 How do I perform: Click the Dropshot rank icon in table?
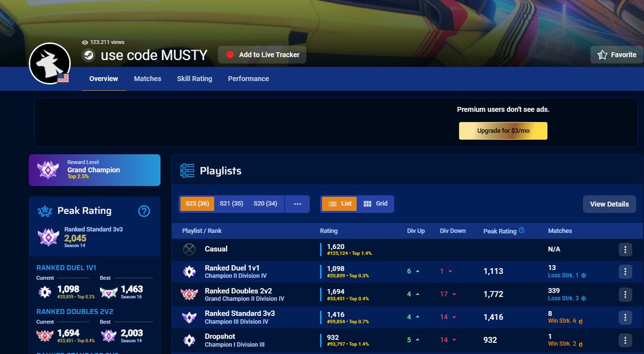pyautogui.click(x=189, y=340)
